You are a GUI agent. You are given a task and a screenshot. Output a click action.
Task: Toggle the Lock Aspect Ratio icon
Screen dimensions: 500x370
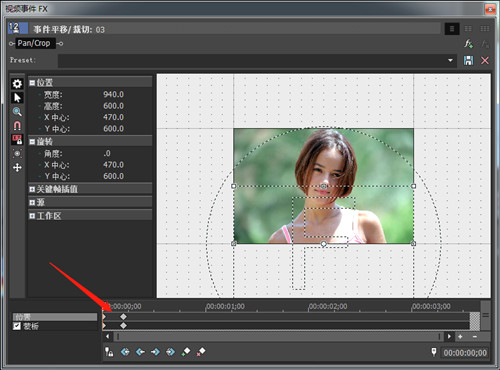[x=17, y=139]
